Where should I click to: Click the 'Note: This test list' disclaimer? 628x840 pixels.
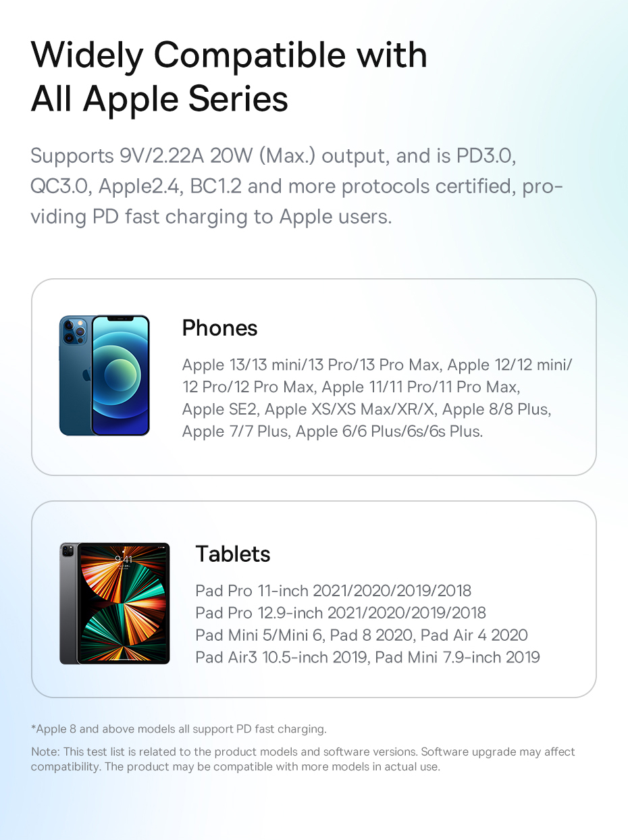pos(303,759)
